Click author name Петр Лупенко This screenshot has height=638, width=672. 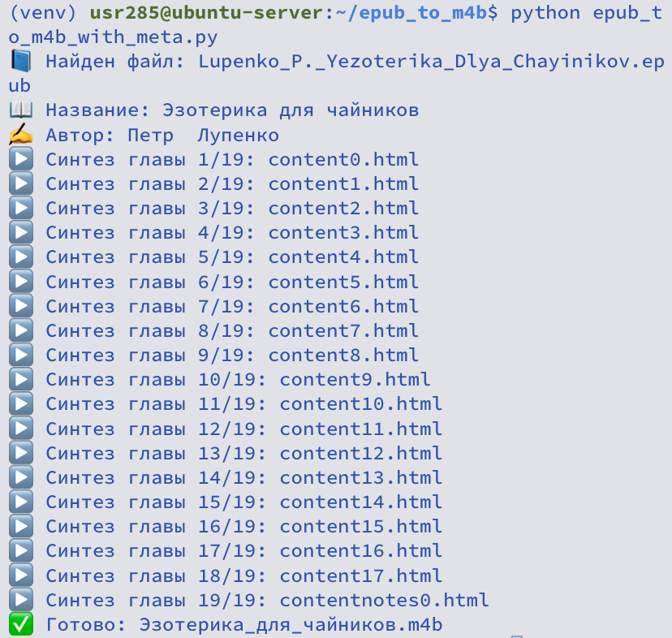point(203,135)
